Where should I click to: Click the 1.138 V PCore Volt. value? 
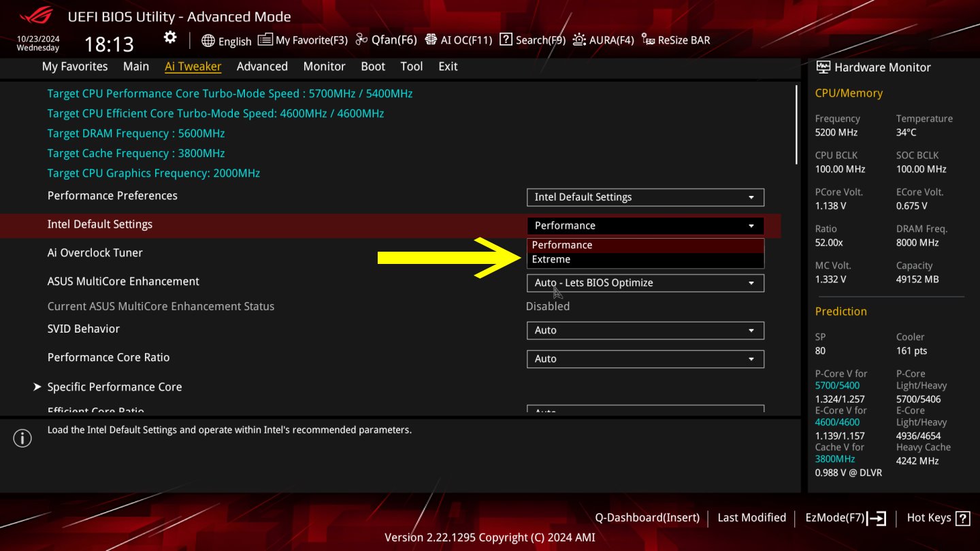(x=831, y=205)
